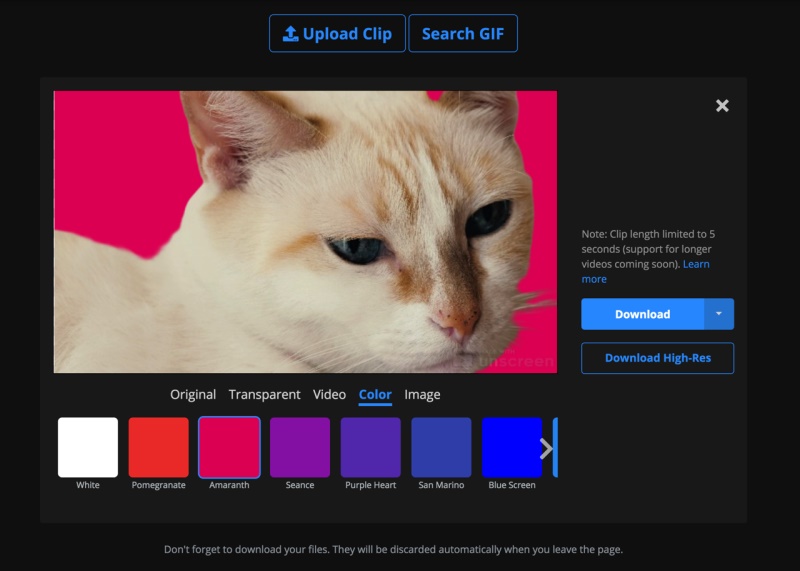Select the Amaranth color swatch
The width and height of the screenshot is (800, 571).
click(229, 448)
